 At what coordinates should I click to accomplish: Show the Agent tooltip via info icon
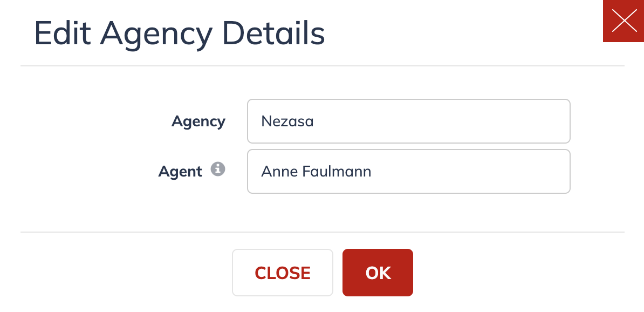pyautogui.click(x=218, y=169)
